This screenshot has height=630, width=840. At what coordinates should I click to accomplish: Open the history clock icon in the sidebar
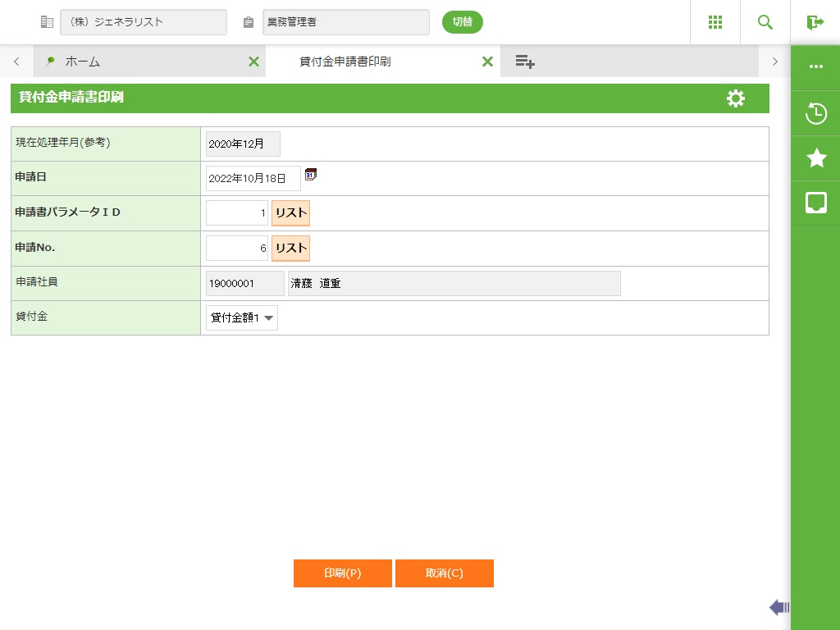pyautogui.click(x=815, y=113)
